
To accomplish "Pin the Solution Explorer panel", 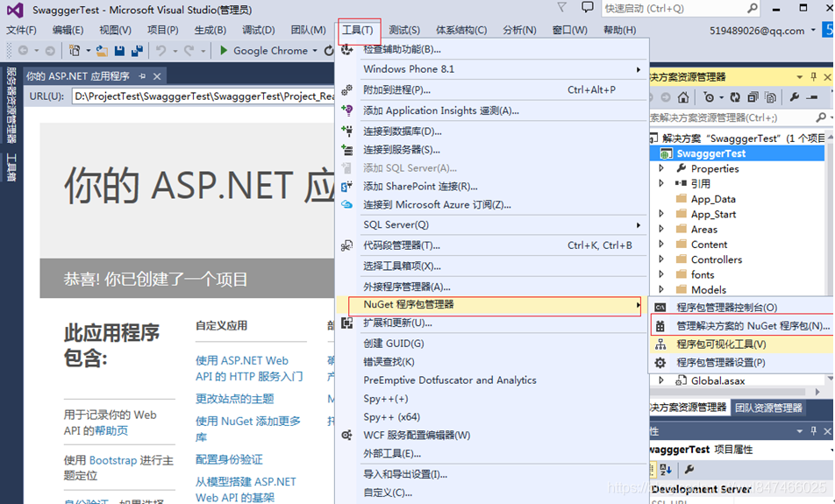I will click(x=813, y=76).
